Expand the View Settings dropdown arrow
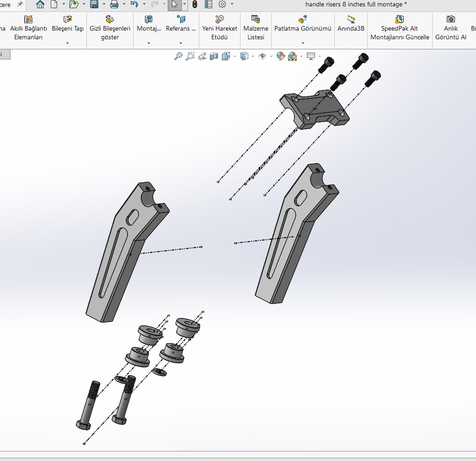The image size is (476, 461). [x=320, y=56]
